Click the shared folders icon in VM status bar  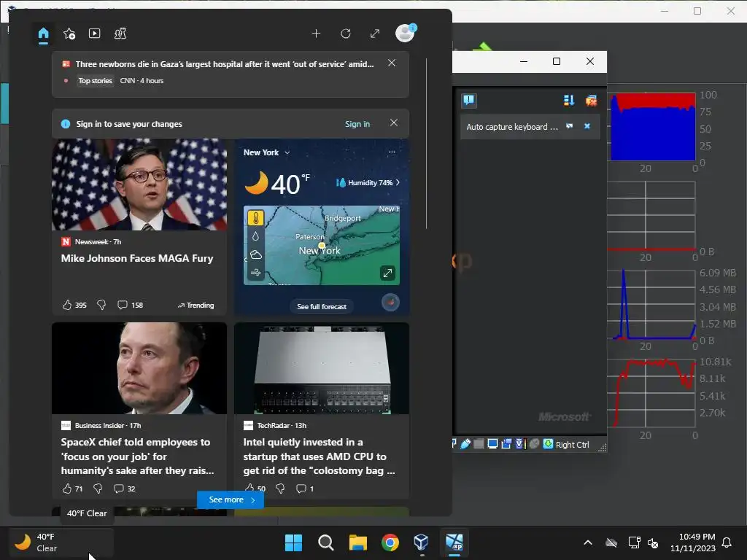(479, 444)
